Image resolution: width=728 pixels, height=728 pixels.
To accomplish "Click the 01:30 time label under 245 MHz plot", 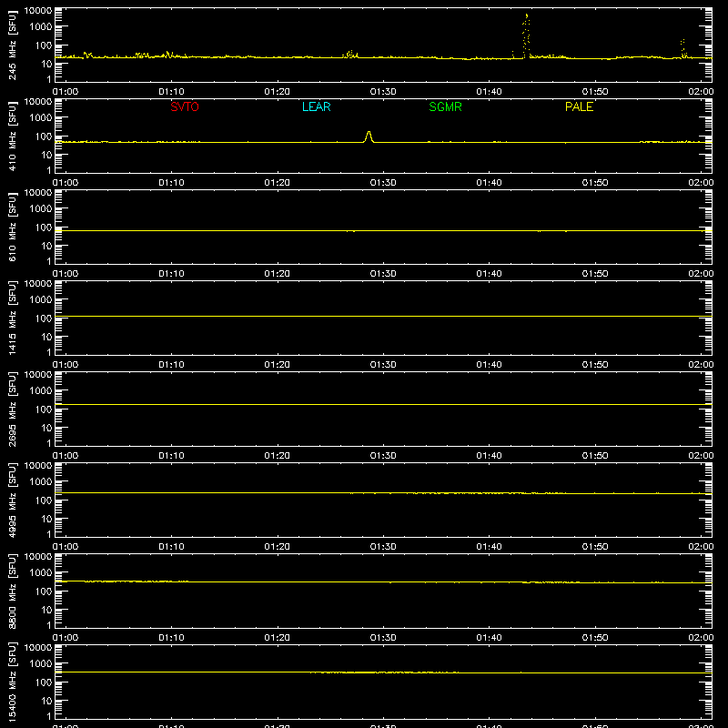I will pyautogui.click(x=383, y=92).
